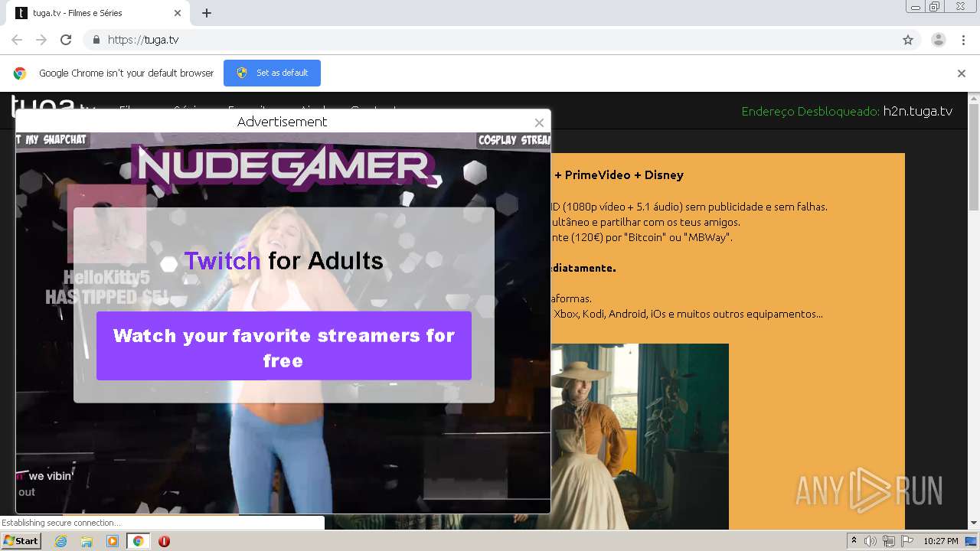The width and height of the screenshot is (980, 551).
Task: Open Action Center flag icon
Action: click(907, 541)
